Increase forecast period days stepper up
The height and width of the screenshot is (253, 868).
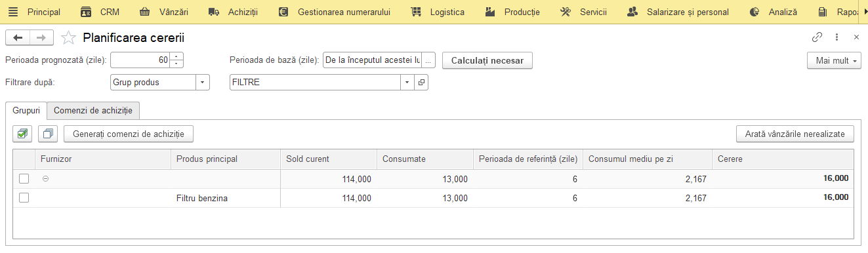[177, 56]
